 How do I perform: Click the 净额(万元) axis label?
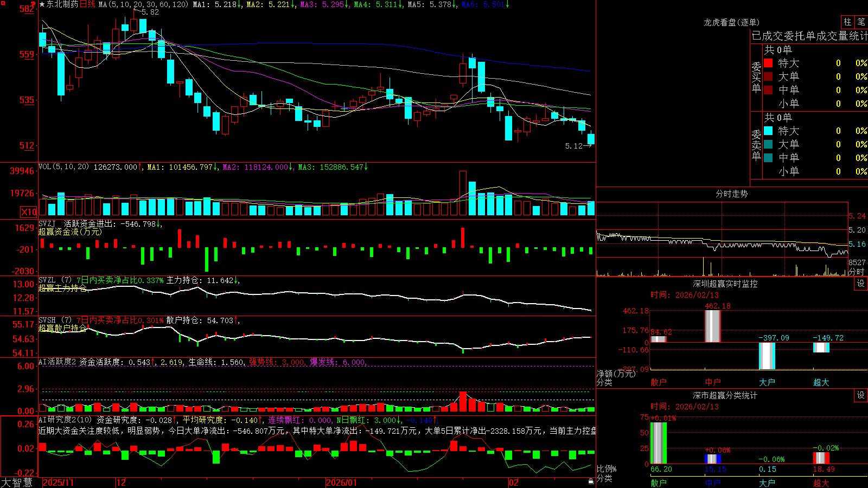tap(616, 374)
